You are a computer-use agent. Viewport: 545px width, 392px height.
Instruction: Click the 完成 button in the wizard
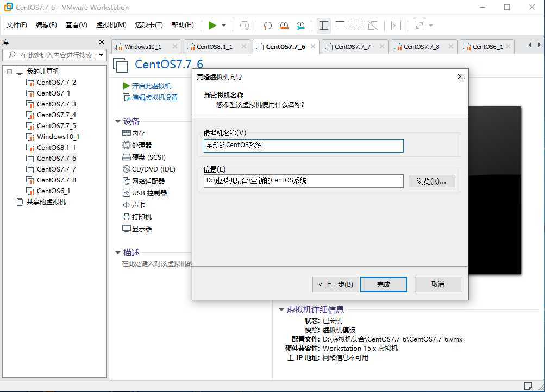[384, 284]
